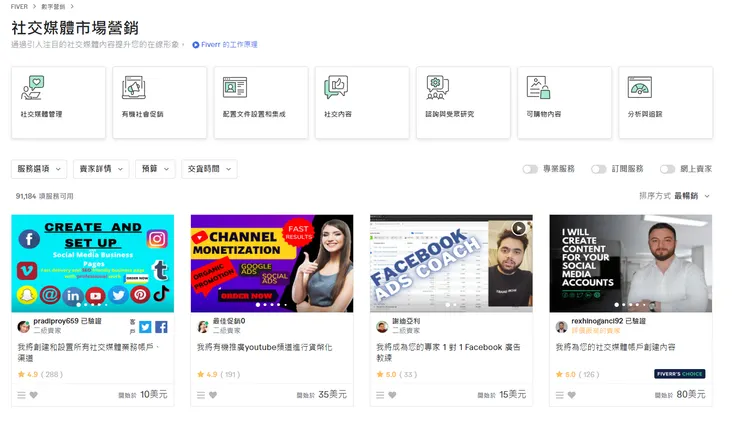
Task: Click 最佳促銷0 seller avatar
Action: point(203,326)
